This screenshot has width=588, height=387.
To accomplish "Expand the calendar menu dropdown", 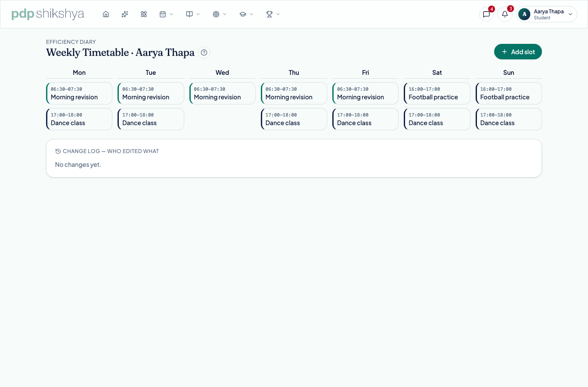I will pos(166,14).
